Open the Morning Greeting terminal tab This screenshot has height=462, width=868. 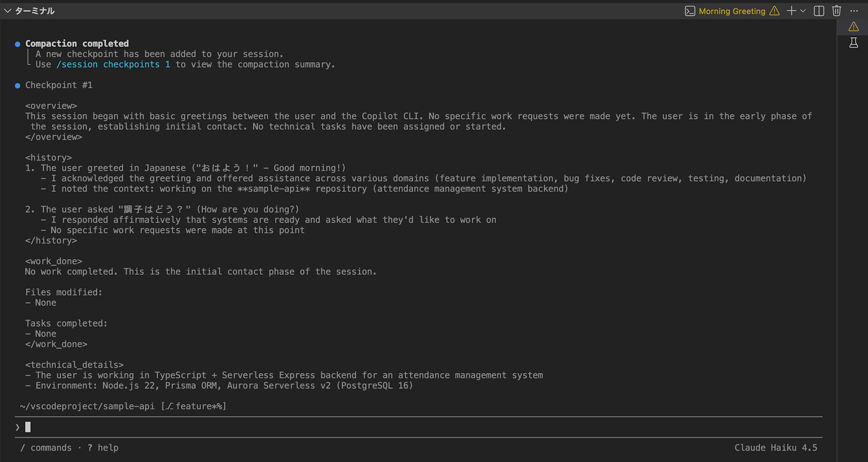(732, 11)
